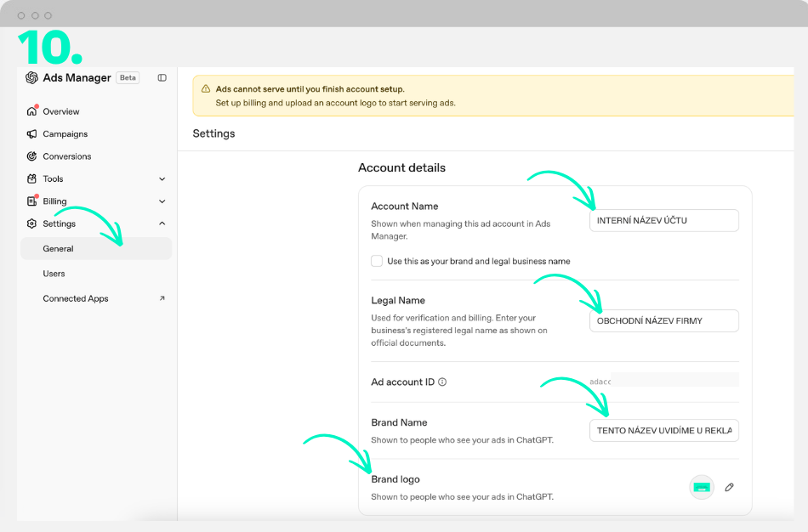This screenshot has width=808, height=532.
Task: Click the 'Account details' heading
Action: click(402, 168)
